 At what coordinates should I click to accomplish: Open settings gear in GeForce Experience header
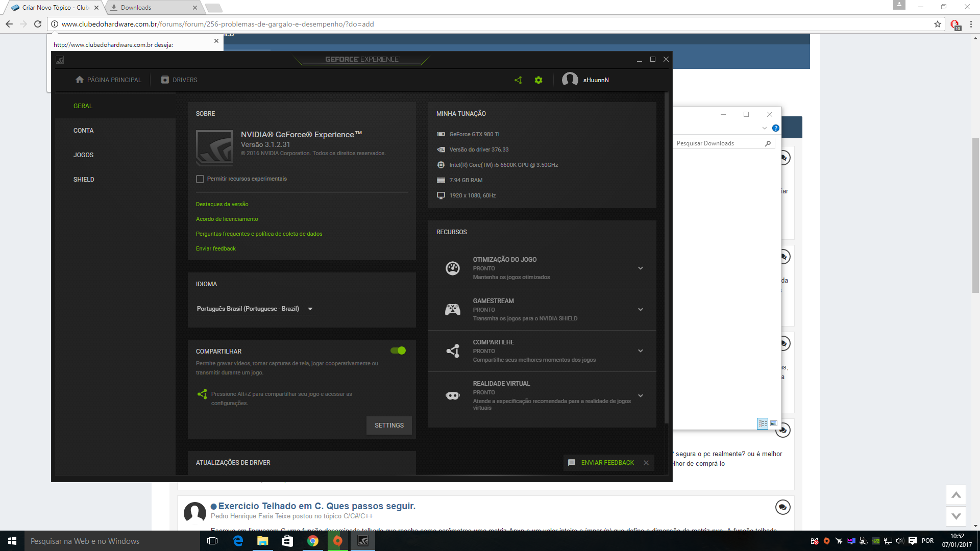tap(538, 80)
